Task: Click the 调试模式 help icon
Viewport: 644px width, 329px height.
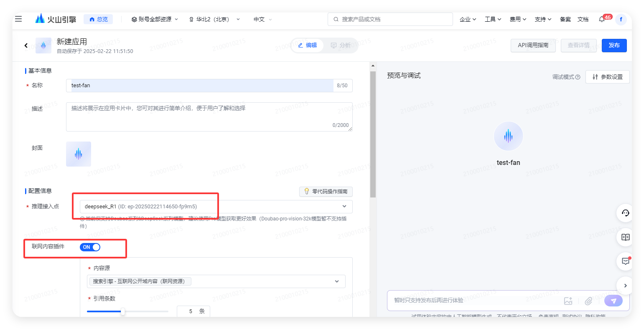Action: coord(578,77)
